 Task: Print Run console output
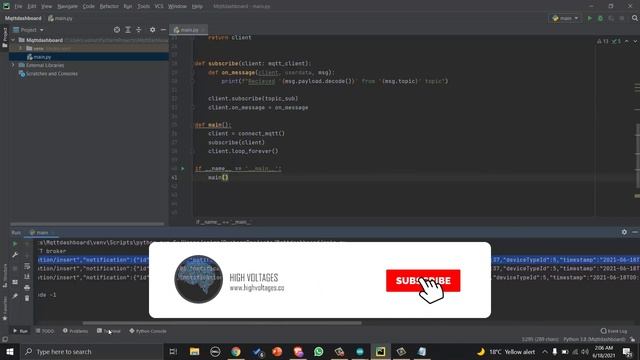(x=27, y=287)
